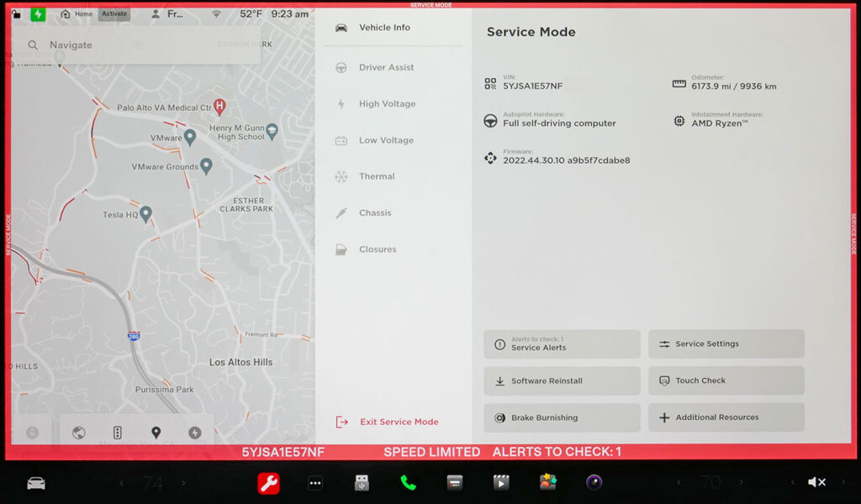Tap the 9:23 am clock

coord(290,14)
